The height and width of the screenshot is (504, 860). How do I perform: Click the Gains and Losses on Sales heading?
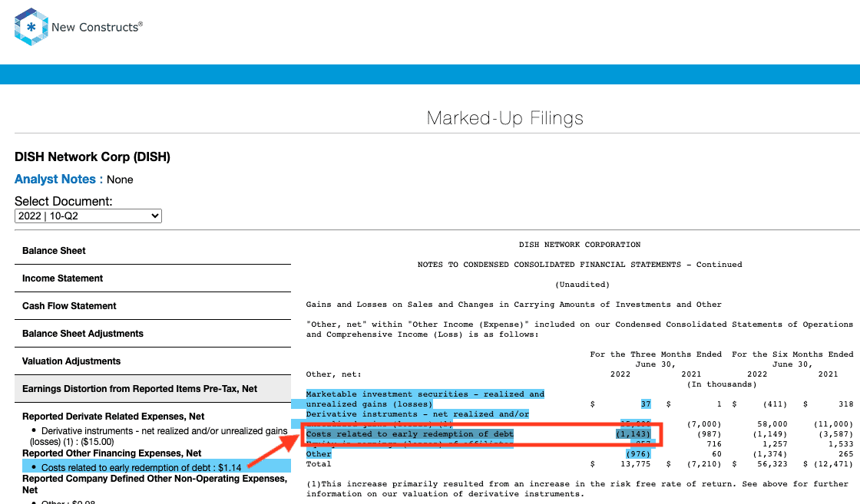click(x=514, y=305)
